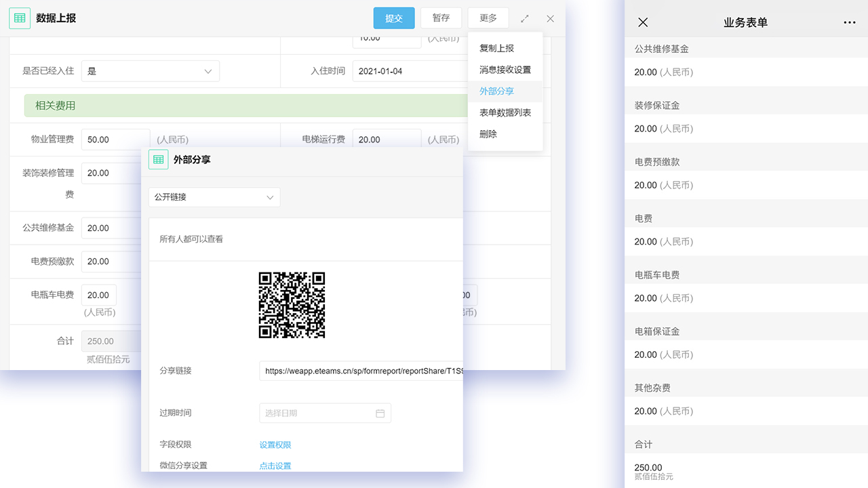The width and height of the screenshot is (868, 488).
Task: Open the 更多 menu button
Action: click(488, 18)
